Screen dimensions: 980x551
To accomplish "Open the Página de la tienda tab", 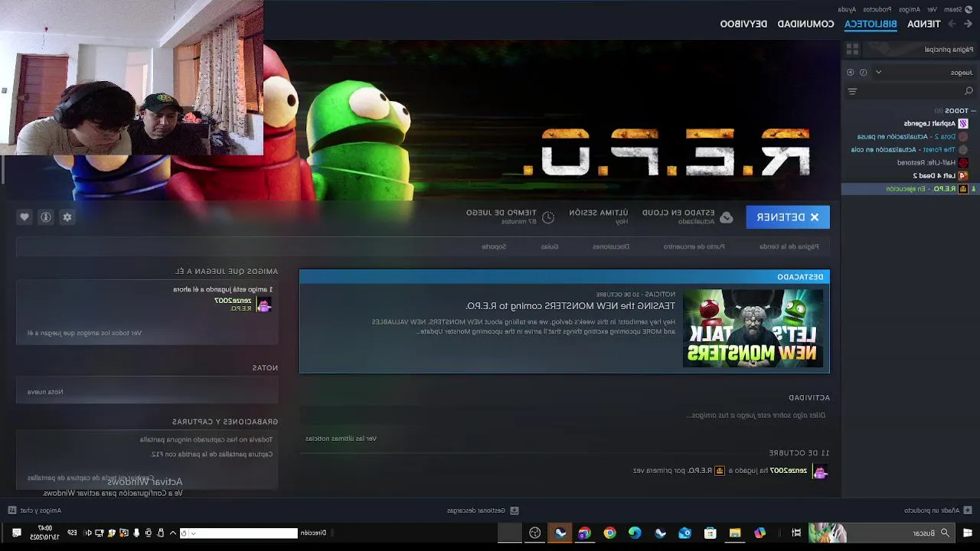I will (789, 246).
